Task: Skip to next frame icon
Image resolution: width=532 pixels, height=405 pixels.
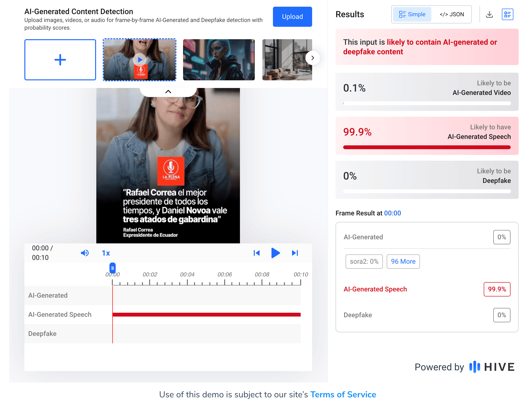Action: click(295, 253)
